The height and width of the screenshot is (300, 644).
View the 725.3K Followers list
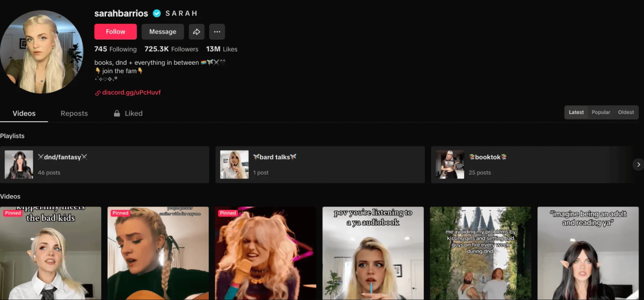171,49
